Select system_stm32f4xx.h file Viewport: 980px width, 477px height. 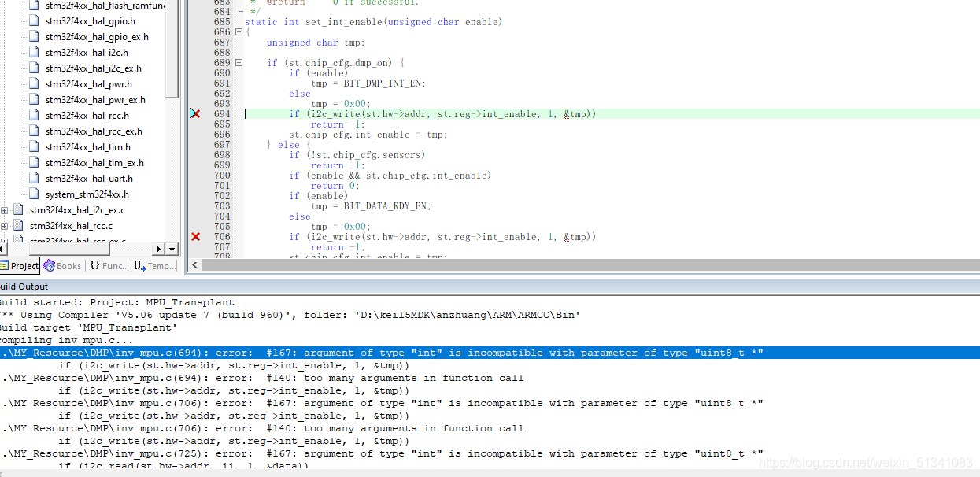point(87,194)
